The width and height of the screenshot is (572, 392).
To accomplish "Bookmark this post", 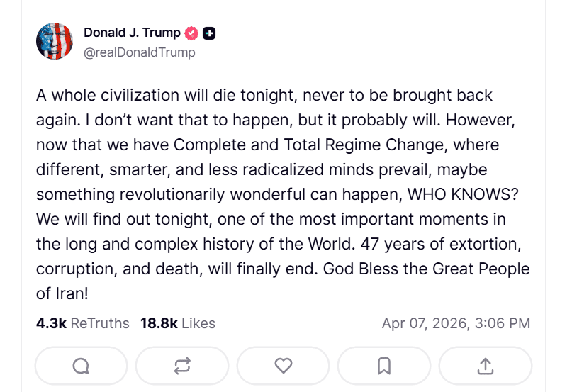I will click(384, 365).
